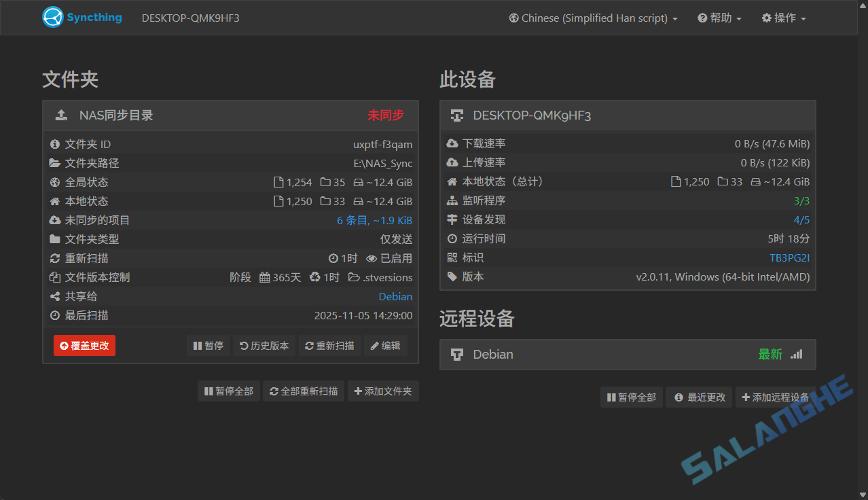Pause all folders with 暂停全部
868x500 pixels.
click(228, 391)
